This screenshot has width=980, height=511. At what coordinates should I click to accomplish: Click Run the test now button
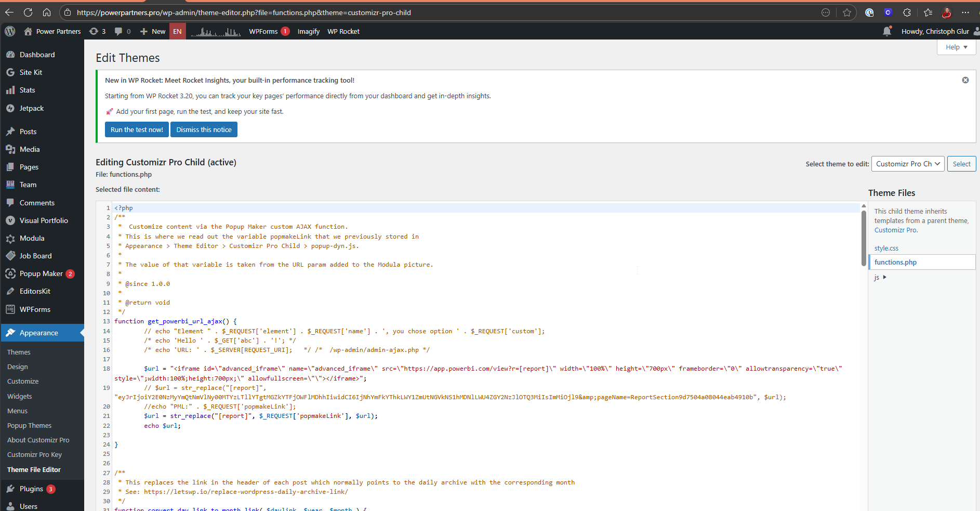pyautogui.click(x=137, y=129)
